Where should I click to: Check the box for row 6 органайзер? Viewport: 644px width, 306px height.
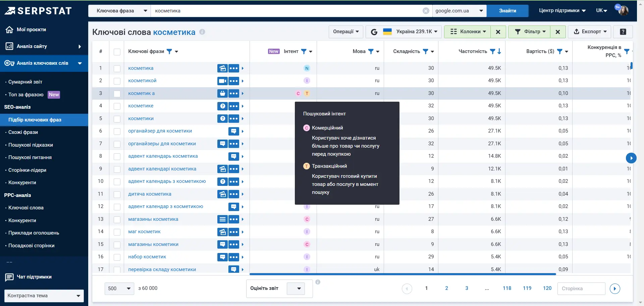pyautogui.click(x=117, y=131)
